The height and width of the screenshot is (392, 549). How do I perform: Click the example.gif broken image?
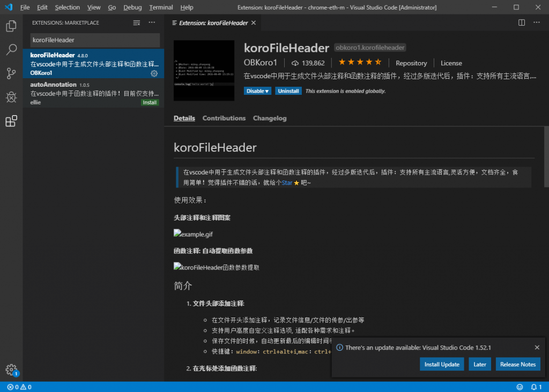pyautogui.click(x=193, y=234)
